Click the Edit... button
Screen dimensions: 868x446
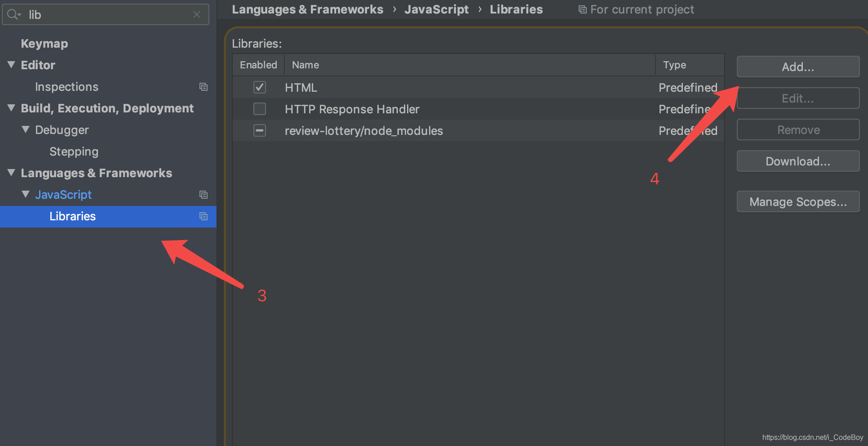(798, 98)
